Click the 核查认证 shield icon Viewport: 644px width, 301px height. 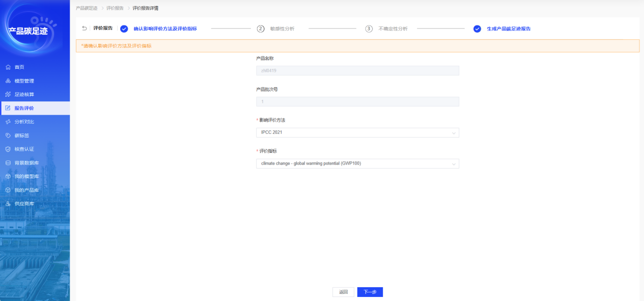(8, 149)
